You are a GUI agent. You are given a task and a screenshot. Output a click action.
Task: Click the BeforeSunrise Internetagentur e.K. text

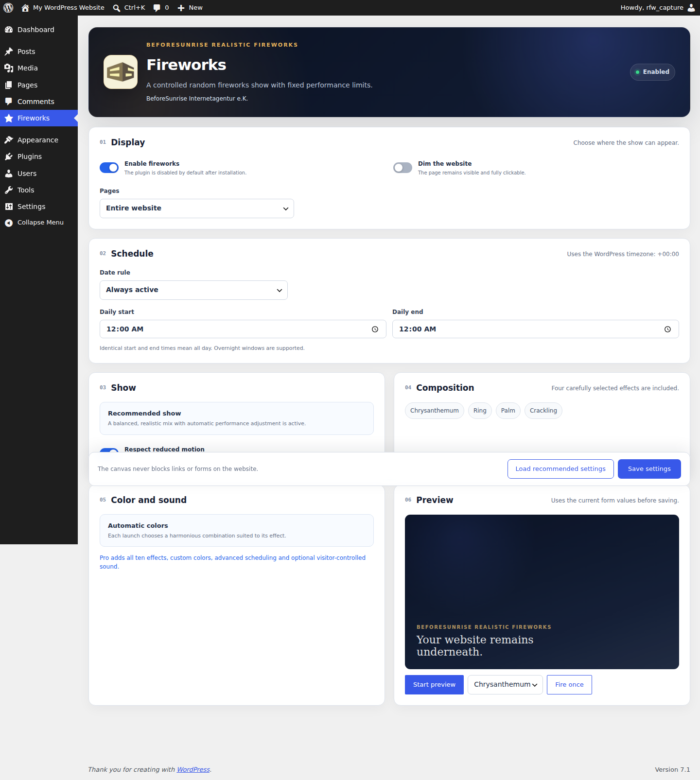click(x=197, y=99)
